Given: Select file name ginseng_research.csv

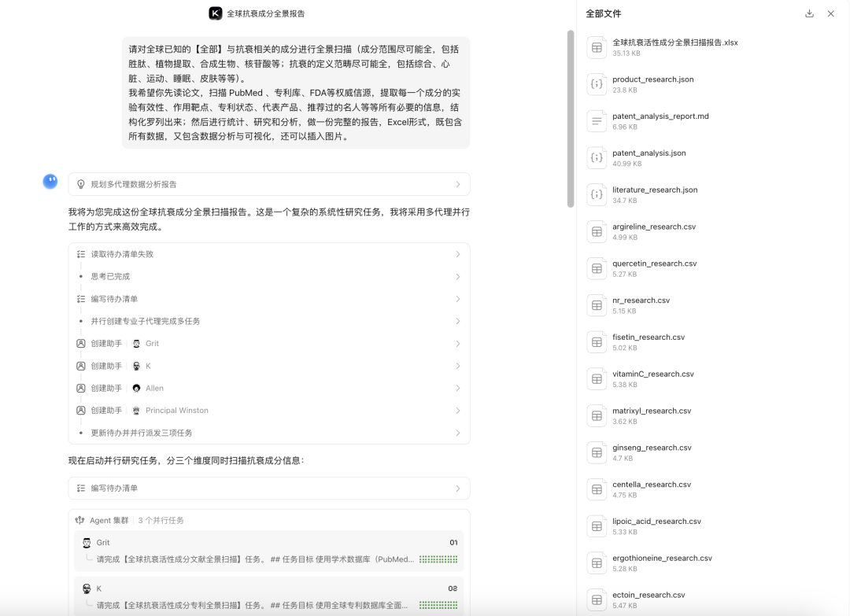Looking at the screenshot, I should pos(652,448).
